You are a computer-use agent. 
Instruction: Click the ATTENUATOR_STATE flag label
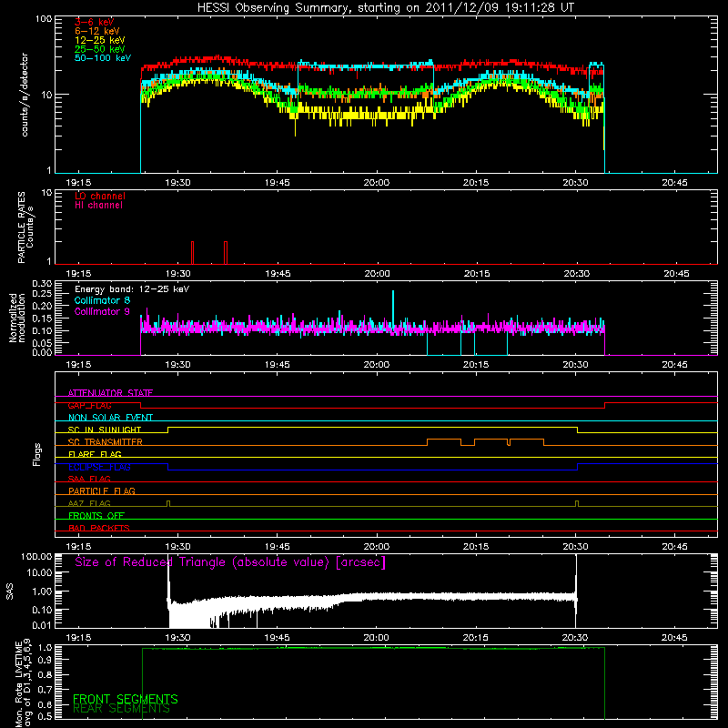[110, 393]
